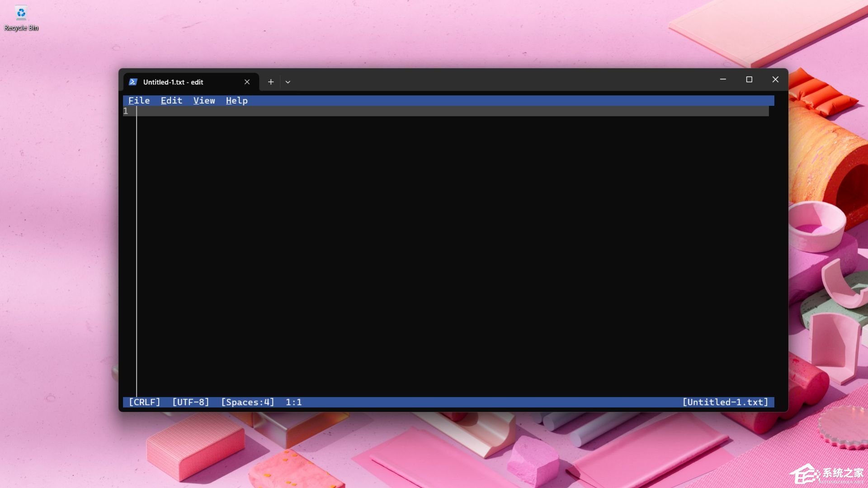
Task: Open the Help menu
Action: coord(236,100)
